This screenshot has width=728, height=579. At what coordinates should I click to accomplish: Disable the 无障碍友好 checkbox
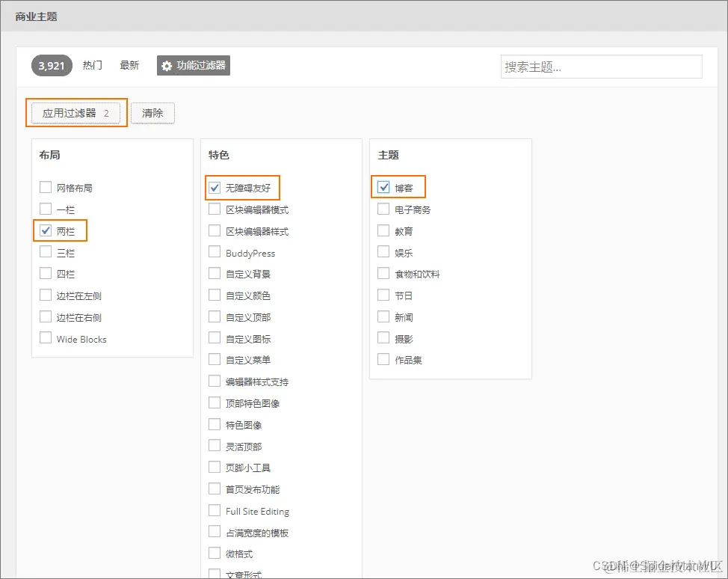point(215,187)
